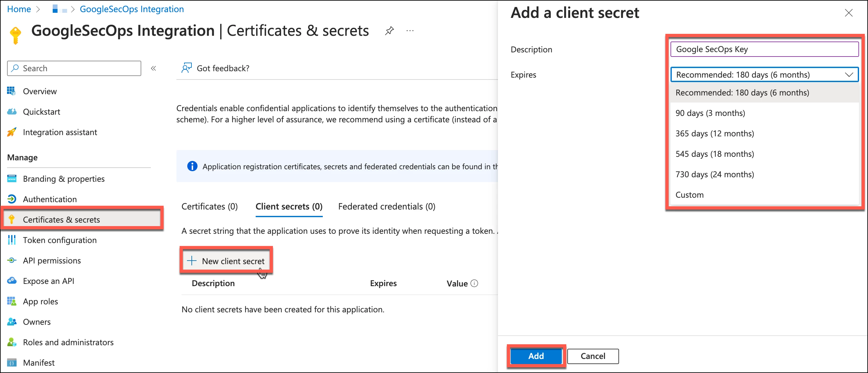Image resolution: width=868 pixels, height=373 pixels.
Task: Click the Description input field
Action: pyautogui.click(x=764, y=49)
